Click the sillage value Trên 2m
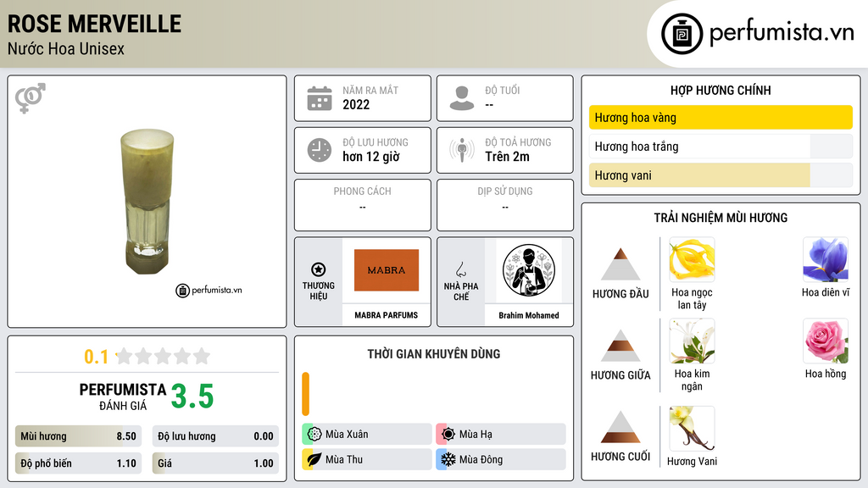Image resolution: width=868 pixels, height=488 pixels. click(x=507, y=157)
